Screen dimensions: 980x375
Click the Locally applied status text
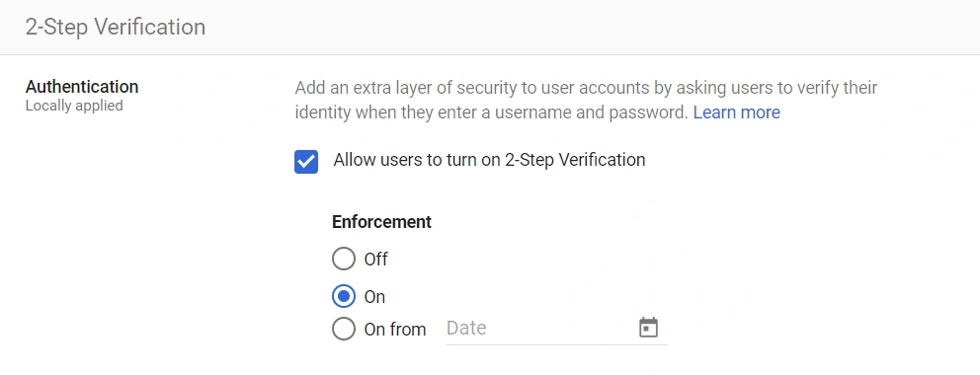[x=74, y=106]
